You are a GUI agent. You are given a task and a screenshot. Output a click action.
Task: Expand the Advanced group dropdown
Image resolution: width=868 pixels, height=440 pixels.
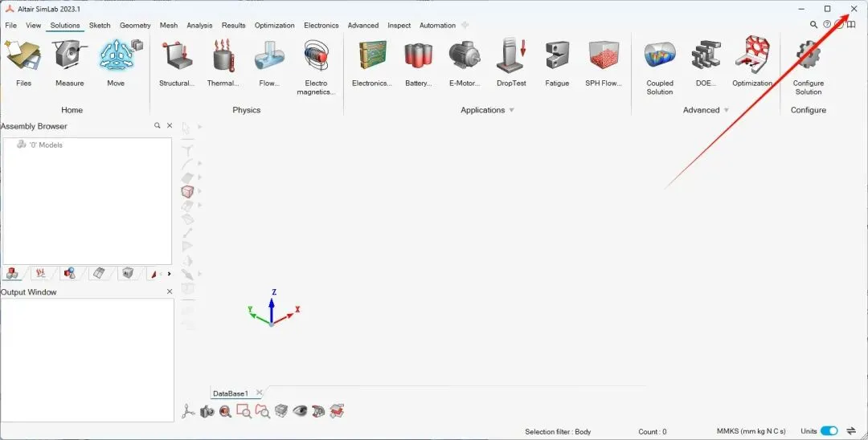pyautogui.click(x=726, y=110)
